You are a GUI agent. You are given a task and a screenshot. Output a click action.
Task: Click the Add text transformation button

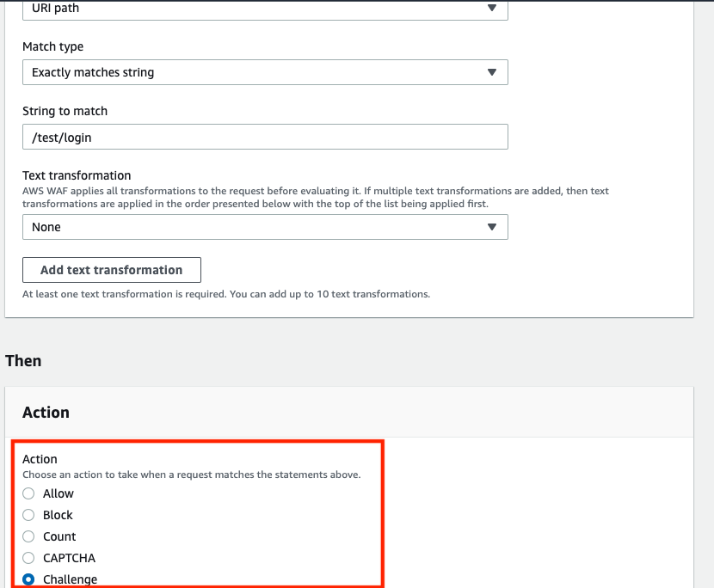112,270
